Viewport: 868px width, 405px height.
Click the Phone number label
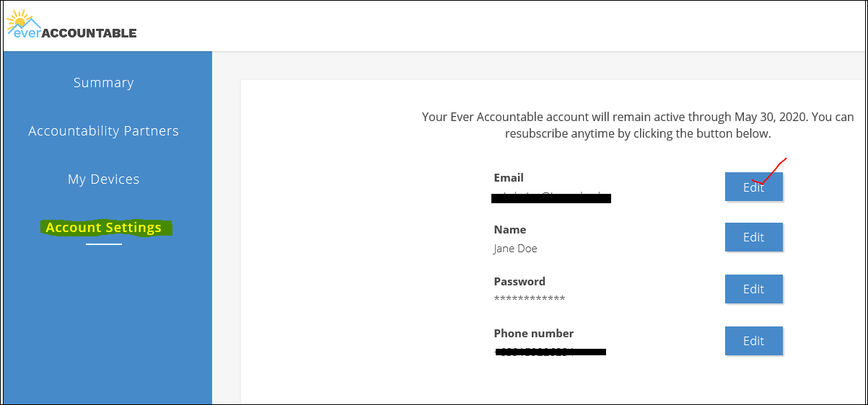(x=534, y=334)
